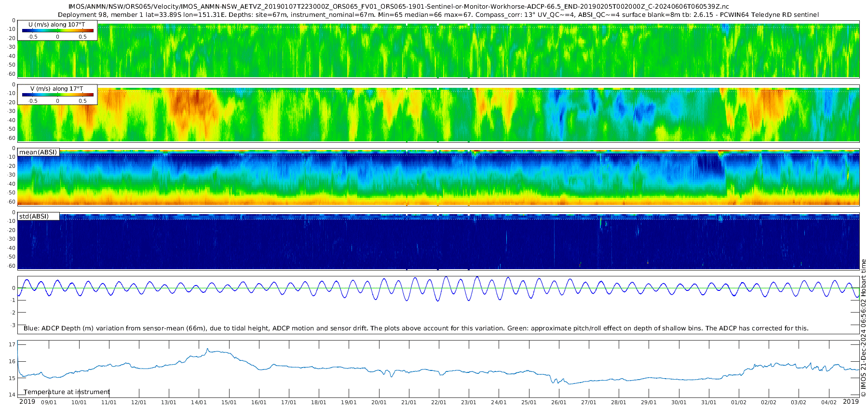Click the 21/01 date tick label
Image resolution: width=868 pixels, height=410 pixels.
[x=408, y=402]
